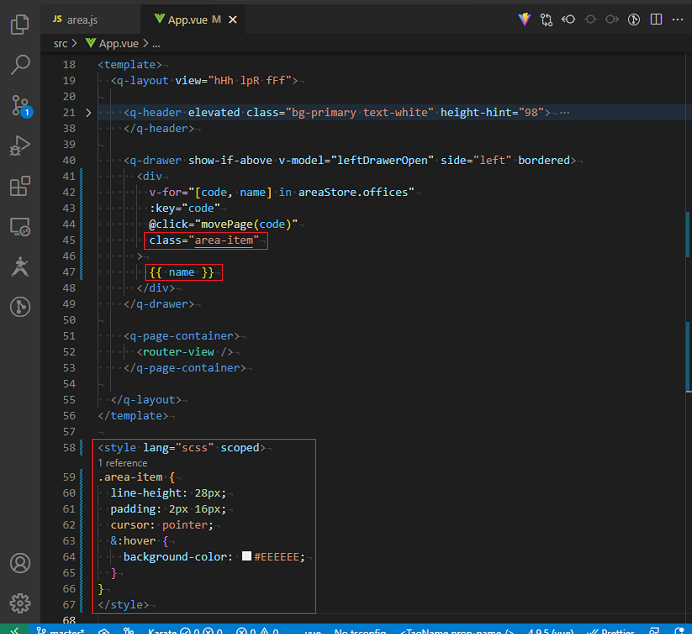Image resolution: width=692 pixels, height=634 pixels.
Task: Click the Vite lightning icon in editor toolbar
Action: (524, 19)
